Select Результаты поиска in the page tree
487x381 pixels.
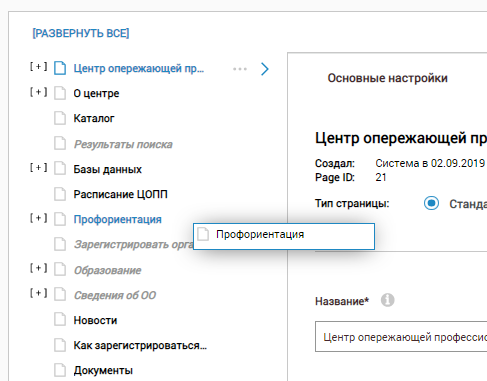point(123,144)
